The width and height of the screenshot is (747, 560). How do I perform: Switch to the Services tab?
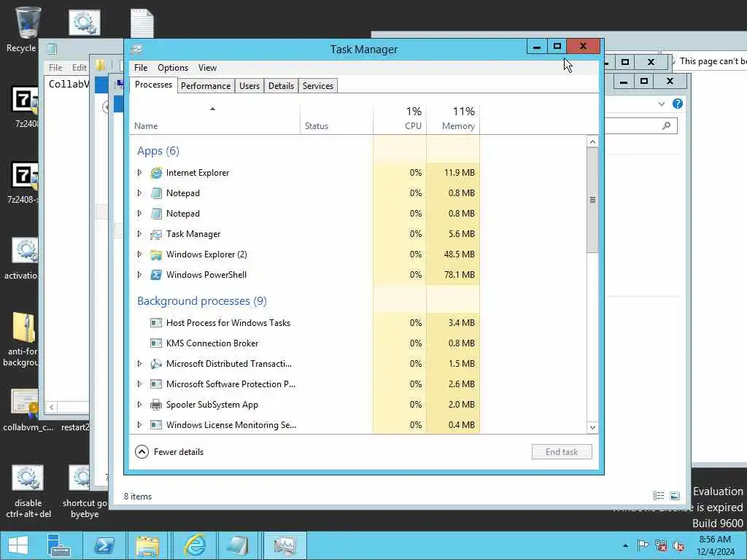point(318,86)
